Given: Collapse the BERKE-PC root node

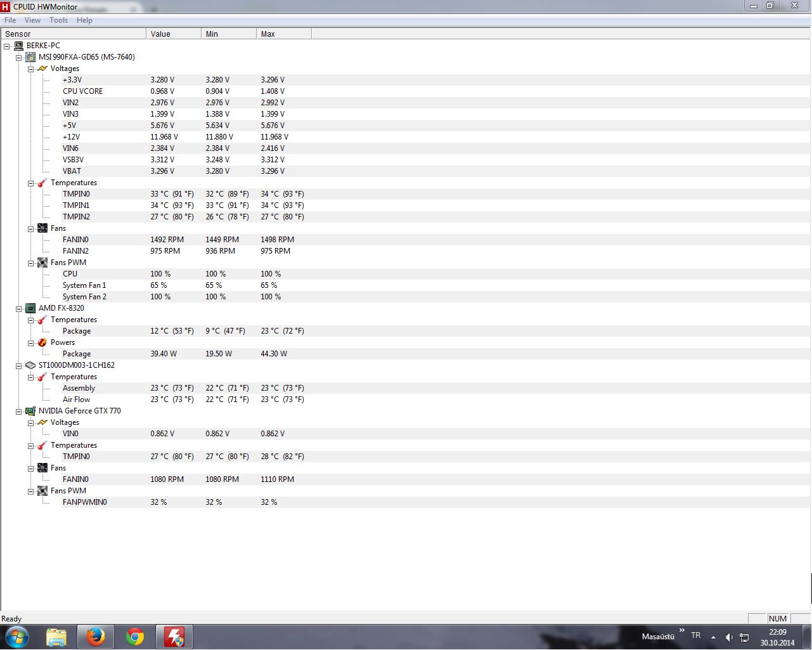Looking at the screenshot, I should click(x=7, y=46).
